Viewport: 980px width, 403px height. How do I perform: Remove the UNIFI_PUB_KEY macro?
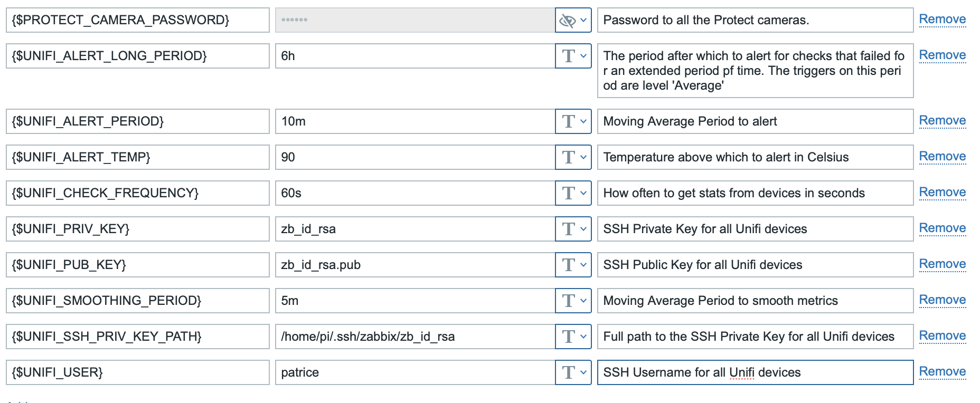pos(943,264)
